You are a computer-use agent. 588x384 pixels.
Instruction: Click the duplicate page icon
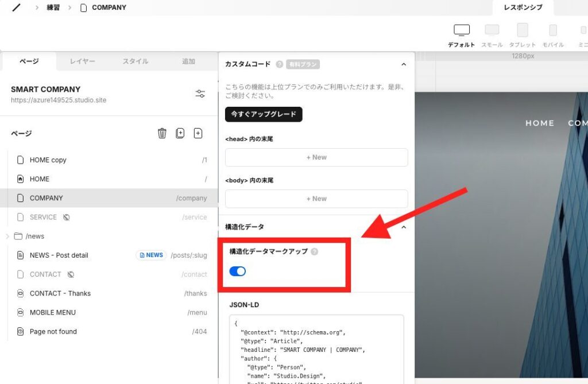coord(180,134)
